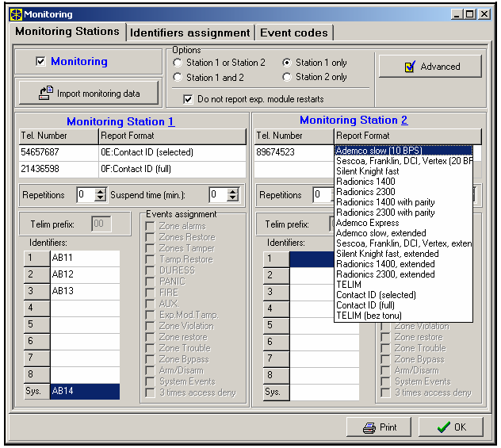
Task: Click the Print button
Action: tap(379, 427)
